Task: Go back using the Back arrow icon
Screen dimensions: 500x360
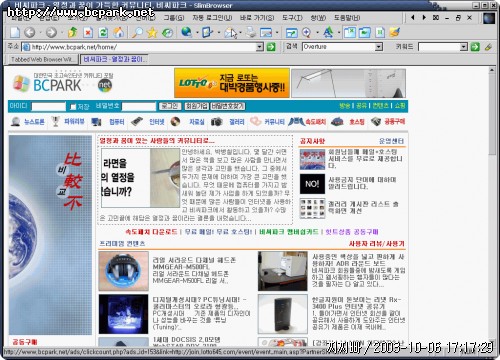Action: (30, 32)
